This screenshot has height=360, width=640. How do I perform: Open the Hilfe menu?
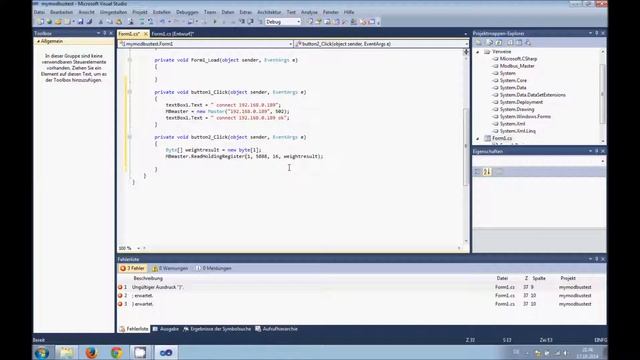tap(349, 12)
